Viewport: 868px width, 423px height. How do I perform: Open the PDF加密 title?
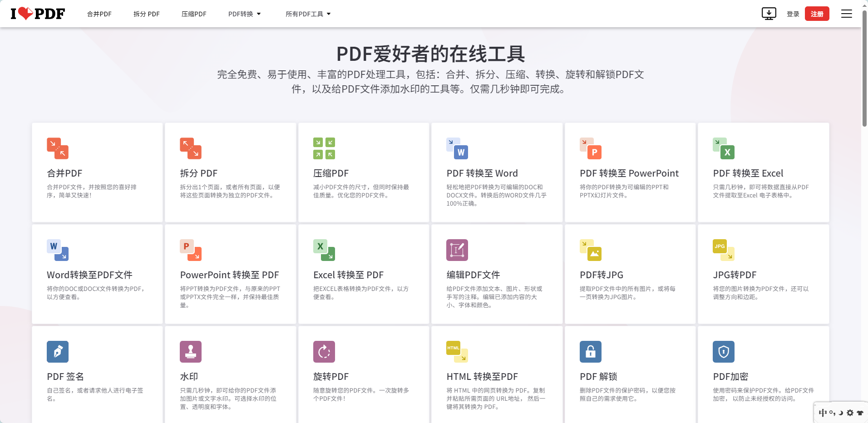(730, 377)
